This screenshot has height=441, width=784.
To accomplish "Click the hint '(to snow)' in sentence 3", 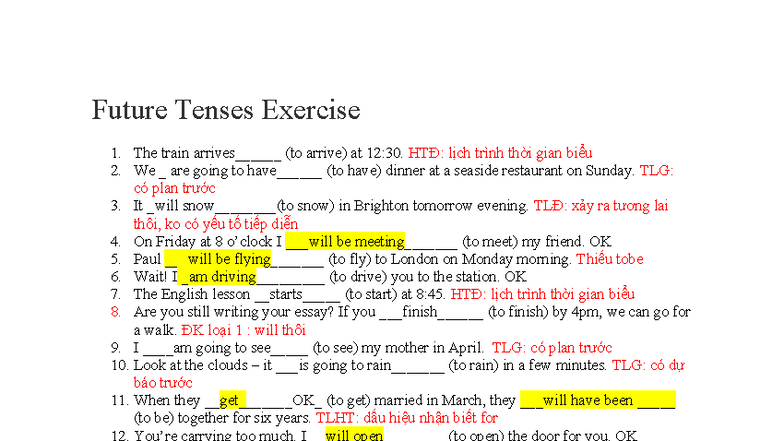I will (306, 206).
